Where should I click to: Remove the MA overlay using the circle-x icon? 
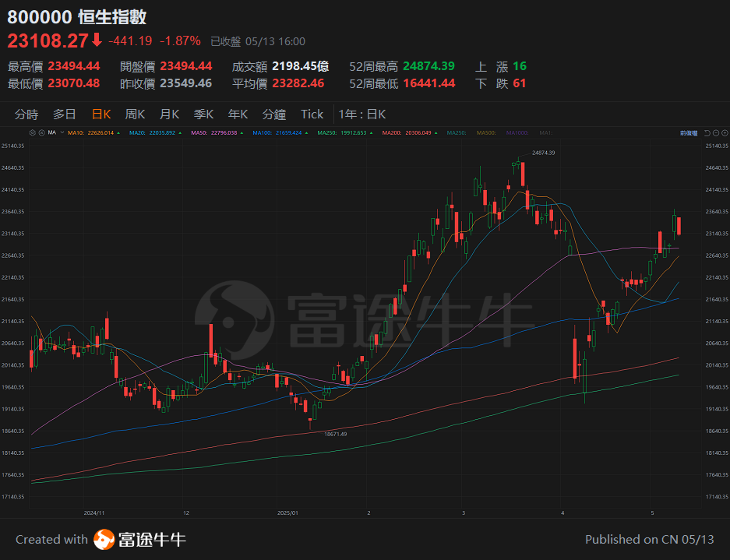tap(41, 133)
